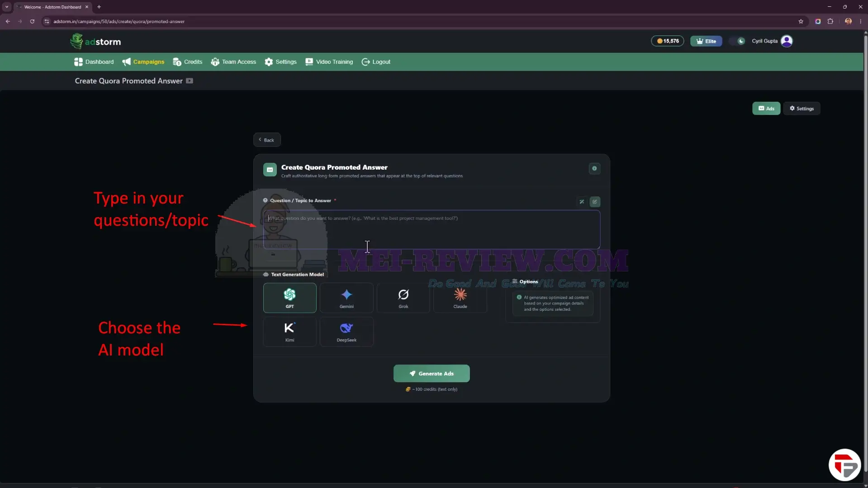
Task: Click the page vertical scrollbar
Action: pos(865,253)
